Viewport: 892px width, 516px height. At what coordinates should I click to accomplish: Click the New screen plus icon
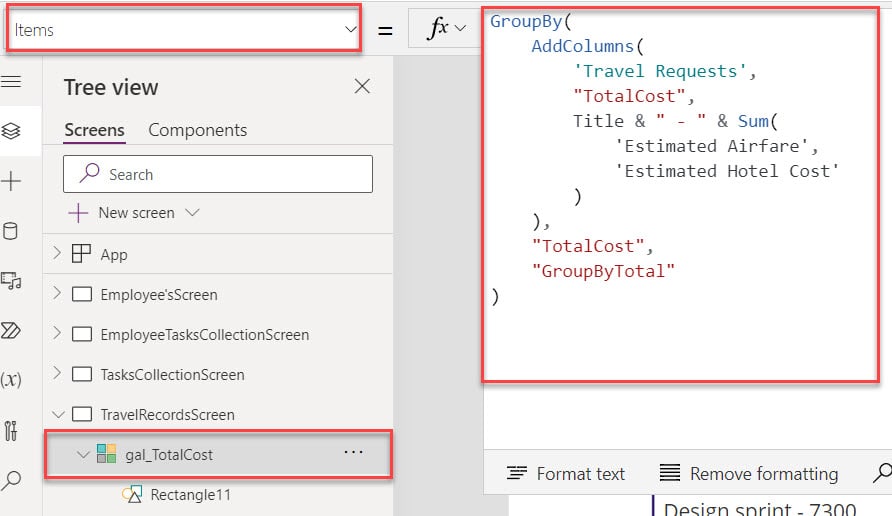point(78,213)
